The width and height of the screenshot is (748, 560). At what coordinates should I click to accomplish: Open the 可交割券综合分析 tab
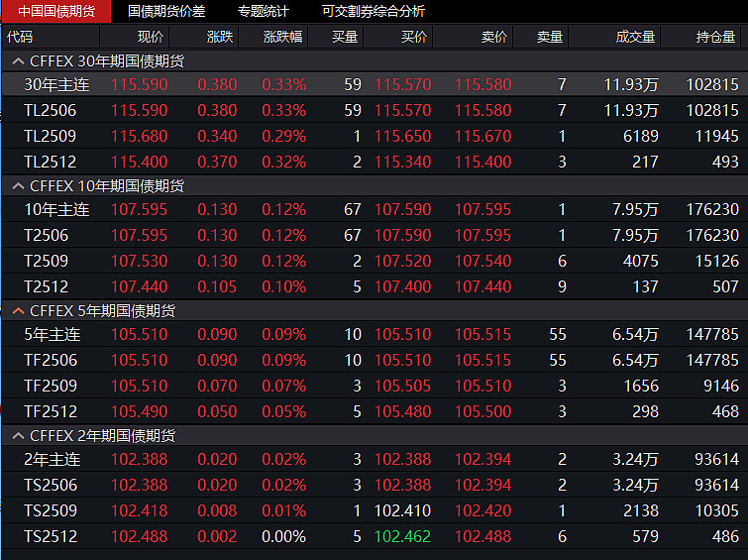(x=373, y=11)
